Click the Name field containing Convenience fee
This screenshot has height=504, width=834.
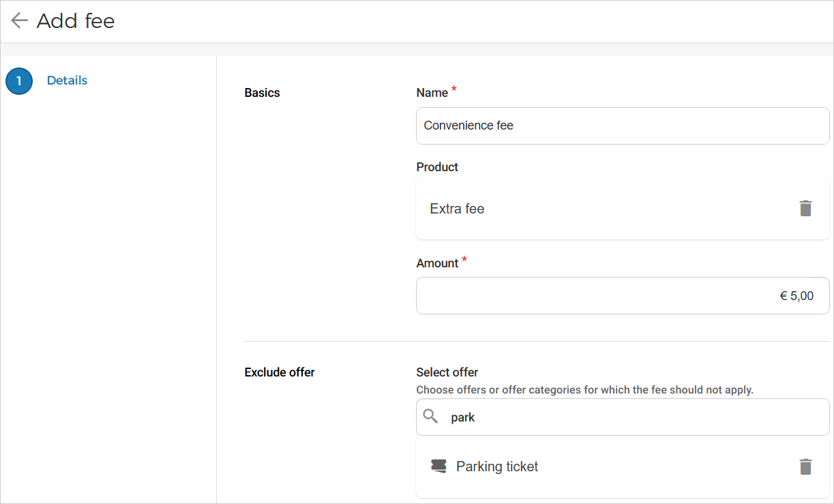pos(623,125)
